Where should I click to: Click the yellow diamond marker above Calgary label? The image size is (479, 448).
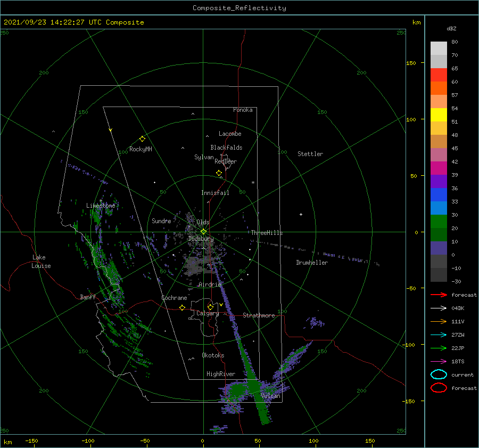click(x=210, y=307)
